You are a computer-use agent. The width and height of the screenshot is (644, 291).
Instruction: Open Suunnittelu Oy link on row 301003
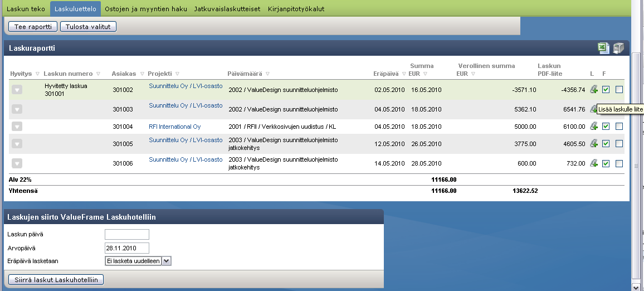[x=186, y=105]
